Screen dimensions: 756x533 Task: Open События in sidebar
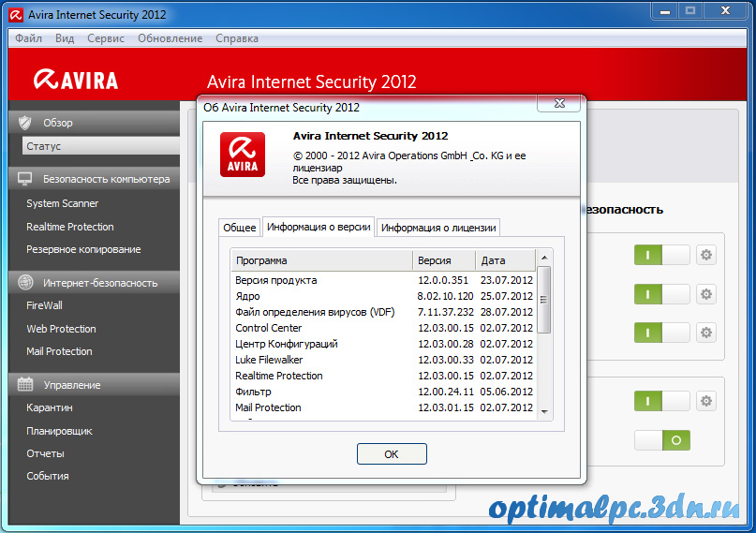(47, 476)
